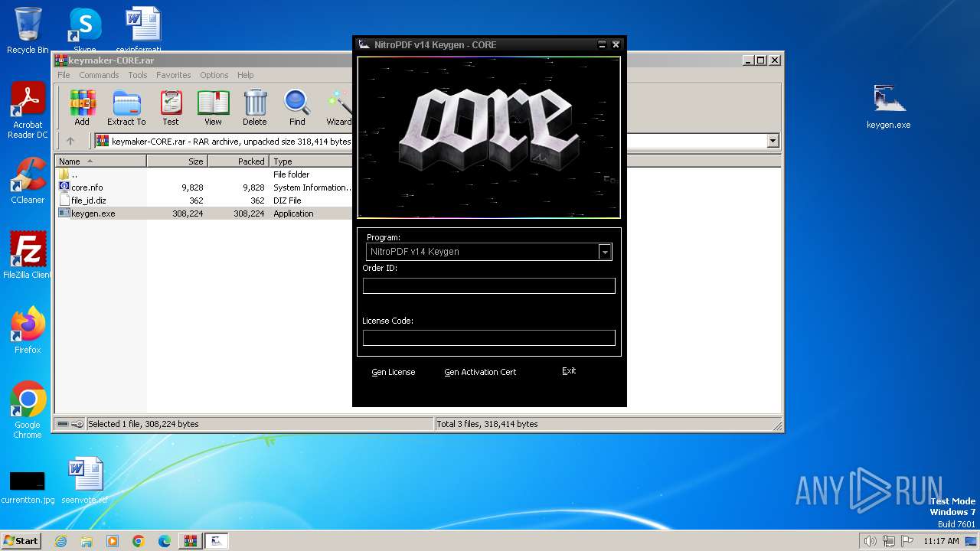
Task: Click the Delete toolbar icon in WinRAR
Action: (x=255, y=107)
